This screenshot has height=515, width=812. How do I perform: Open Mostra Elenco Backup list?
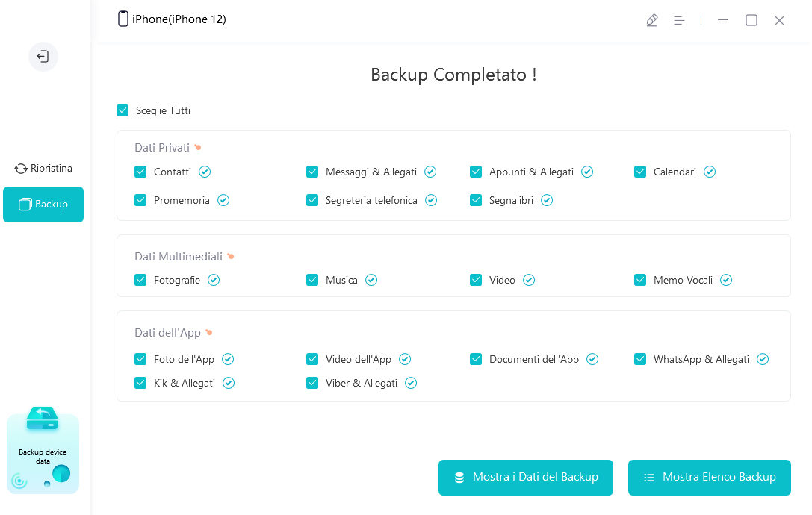tap(710, 477)
